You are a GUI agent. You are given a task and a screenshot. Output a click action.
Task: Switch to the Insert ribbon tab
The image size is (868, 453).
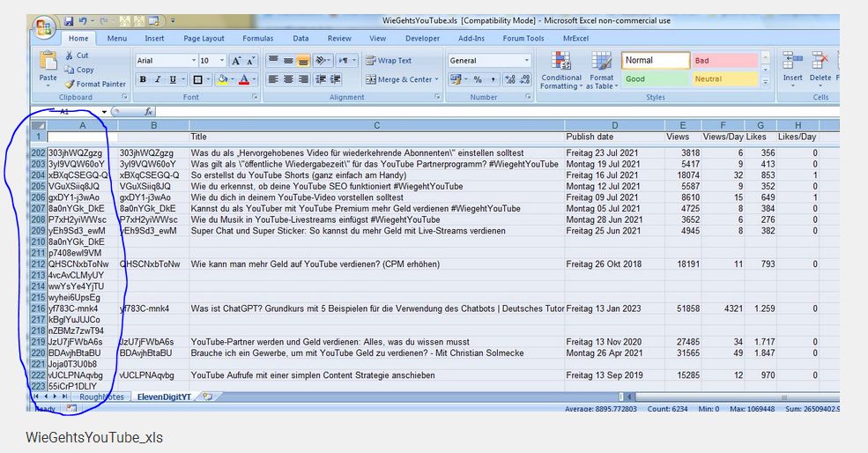tap(154, 38)
